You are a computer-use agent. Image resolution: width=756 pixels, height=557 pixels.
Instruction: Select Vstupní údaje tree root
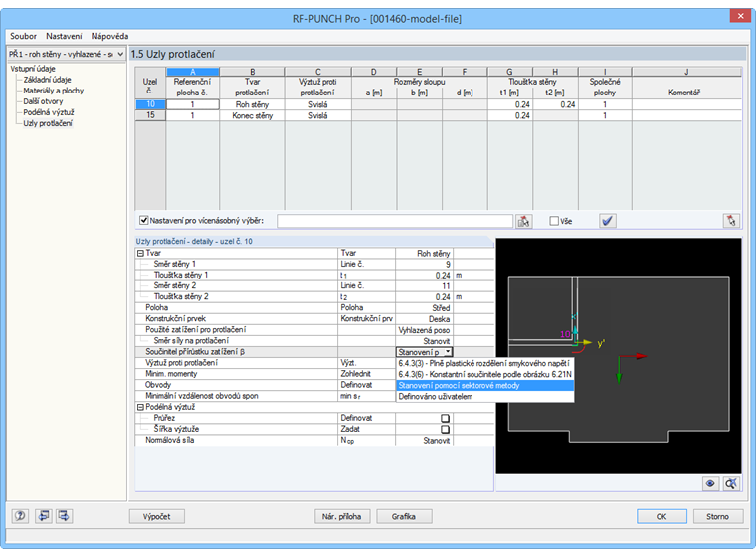[33, 69]
